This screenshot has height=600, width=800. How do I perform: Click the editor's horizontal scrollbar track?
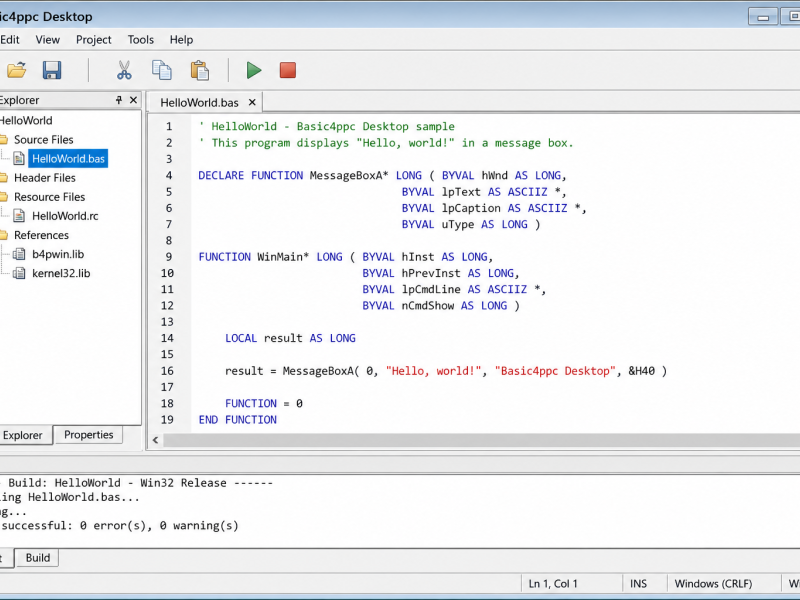pyautogui.click(x=481, y=440)
